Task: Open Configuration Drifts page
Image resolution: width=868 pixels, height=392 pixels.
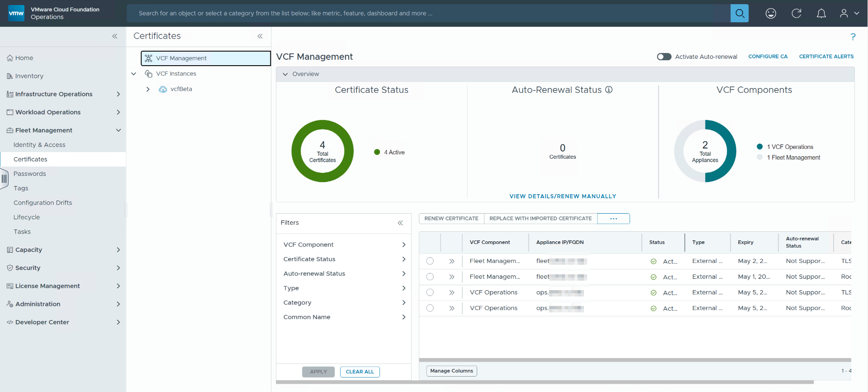Action: click(43, 203)
